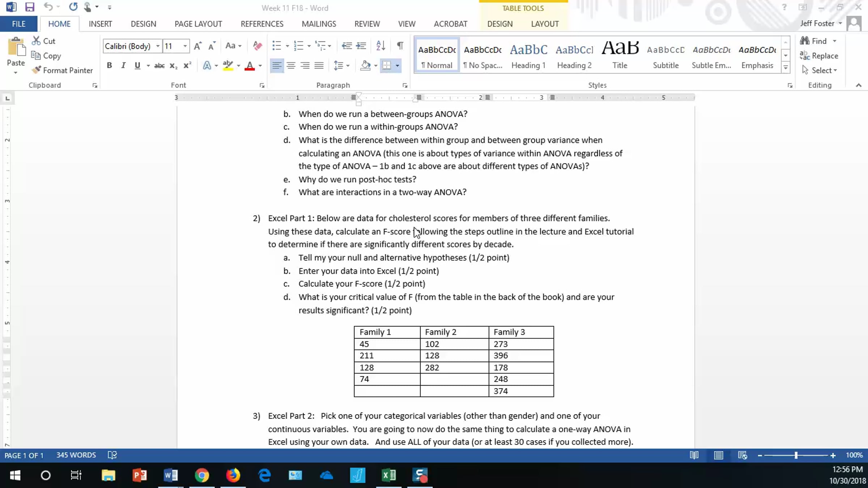
Task: Apply the Heading 1 style
Action: [x=528, y=55]
